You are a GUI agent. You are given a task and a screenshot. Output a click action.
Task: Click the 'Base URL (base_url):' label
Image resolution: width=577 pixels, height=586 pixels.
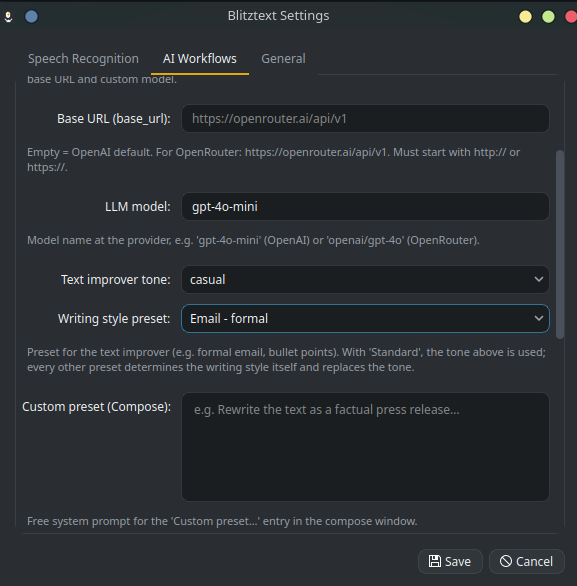(114, 119)
